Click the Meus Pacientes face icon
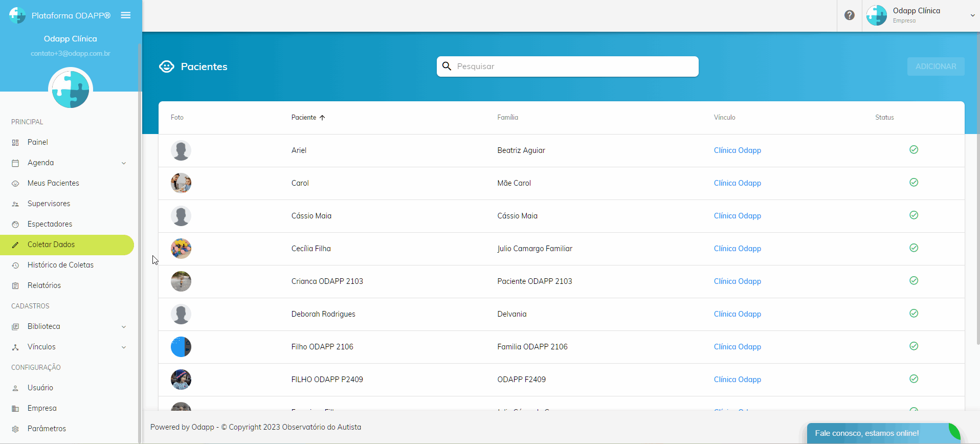 pyautogui.click(x=15, y=184)
